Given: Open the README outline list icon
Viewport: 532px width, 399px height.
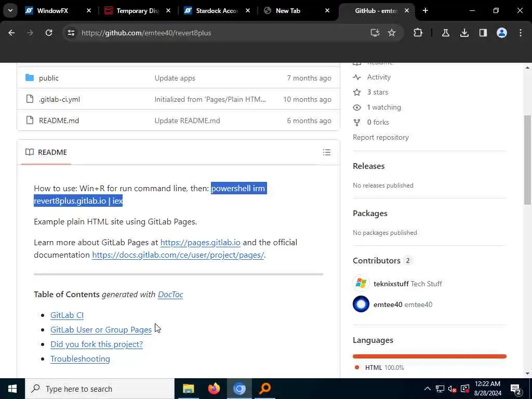Looking at the screenshot, I should click(x=326, y=152).
